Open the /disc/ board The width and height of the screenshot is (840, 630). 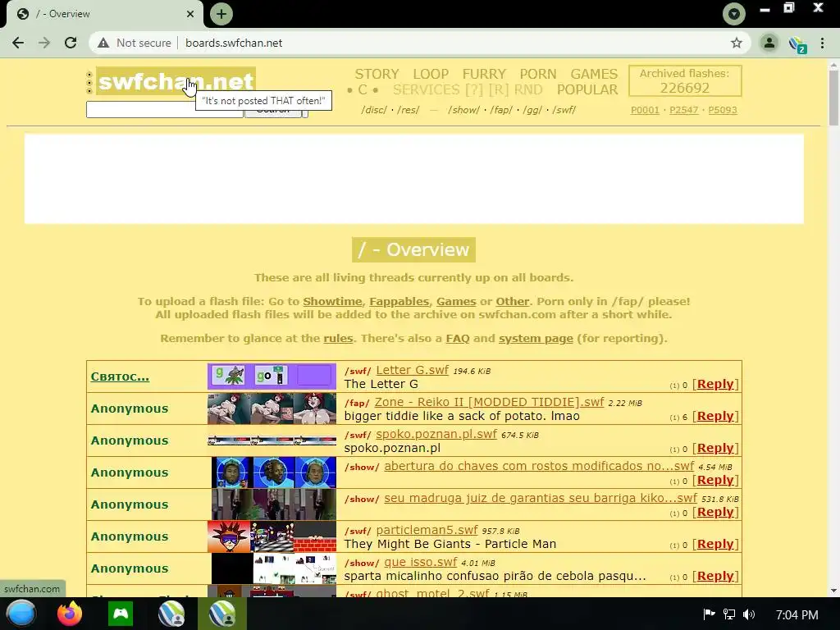point(374,110)
